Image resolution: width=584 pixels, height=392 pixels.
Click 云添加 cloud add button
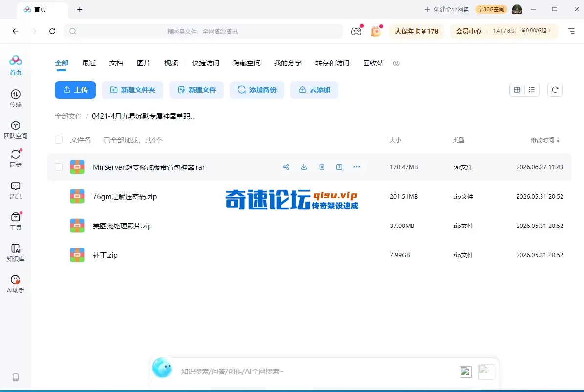tap(314, 90)
